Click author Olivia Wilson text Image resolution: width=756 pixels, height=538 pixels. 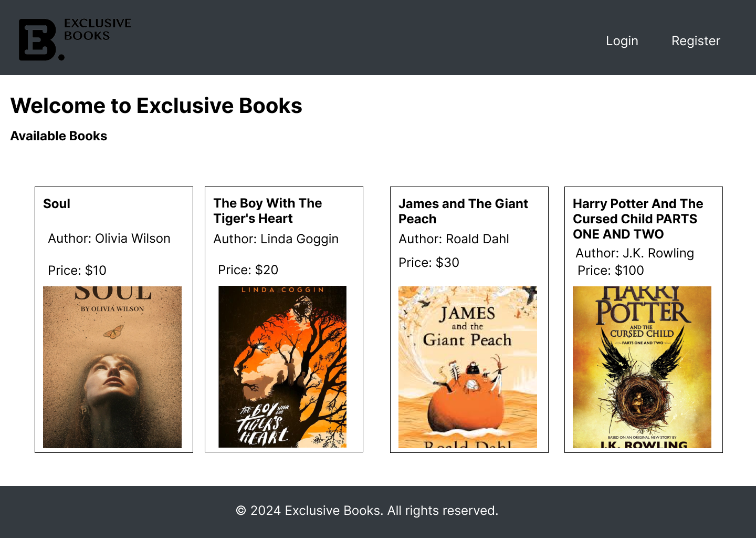click(x=109, y=239)
